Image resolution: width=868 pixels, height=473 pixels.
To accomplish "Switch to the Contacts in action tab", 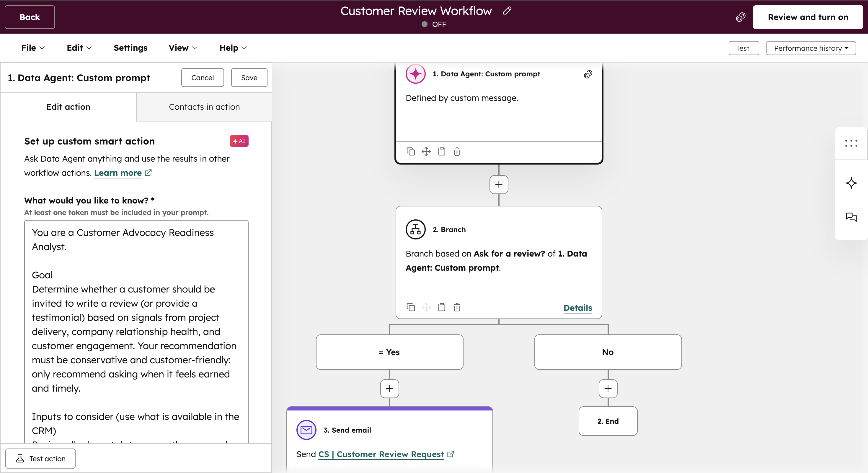I will pyautogui.click(x=204, y=107).
